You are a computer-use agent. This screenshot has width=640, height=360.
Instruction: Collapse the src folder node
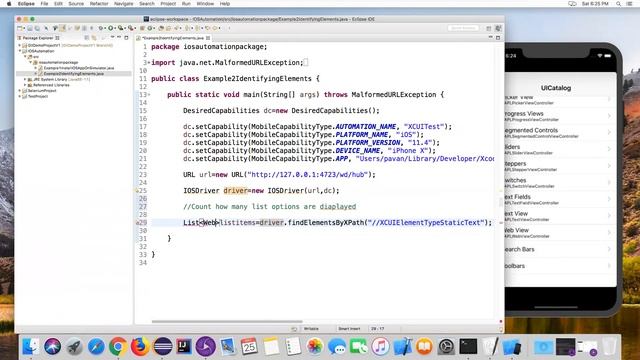point(25,57)
